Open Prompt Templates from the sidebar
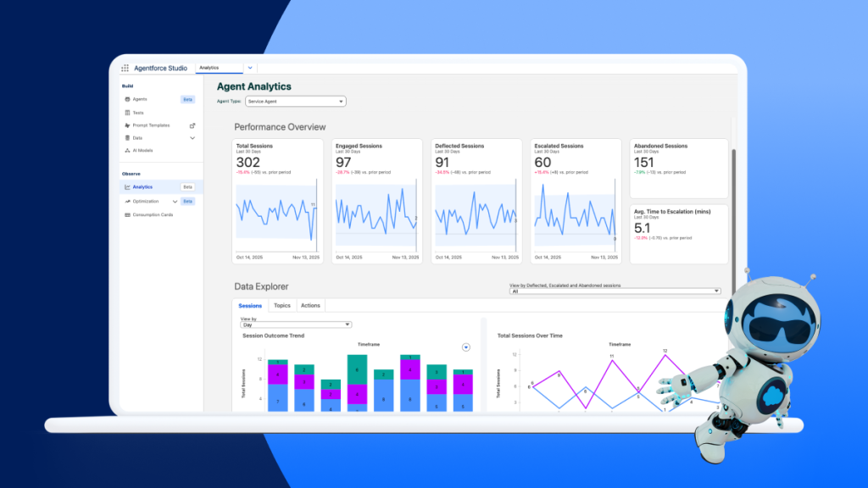Screen dimensions: 868x488 click(x=150, y=125)
